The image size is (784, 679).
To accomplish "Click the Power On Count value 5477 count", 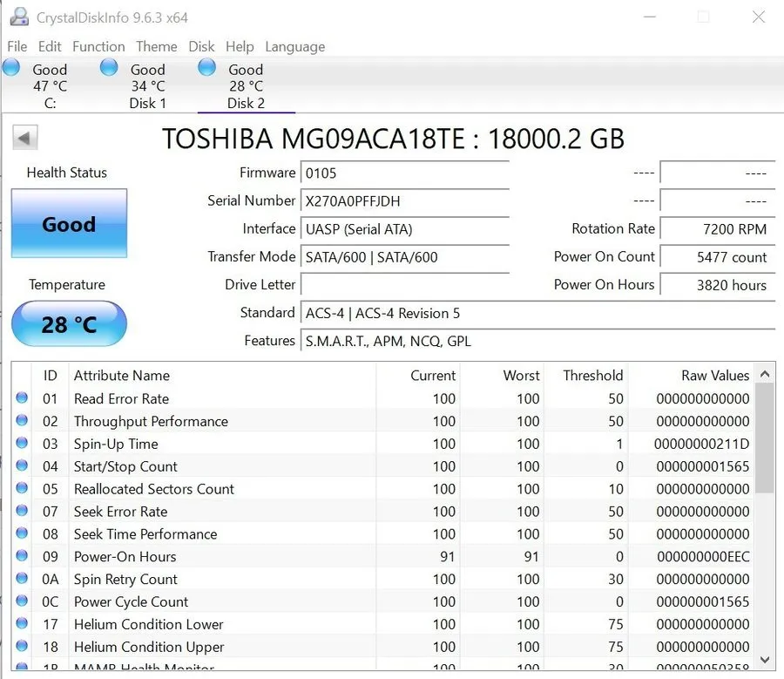I will coord(718,257).
